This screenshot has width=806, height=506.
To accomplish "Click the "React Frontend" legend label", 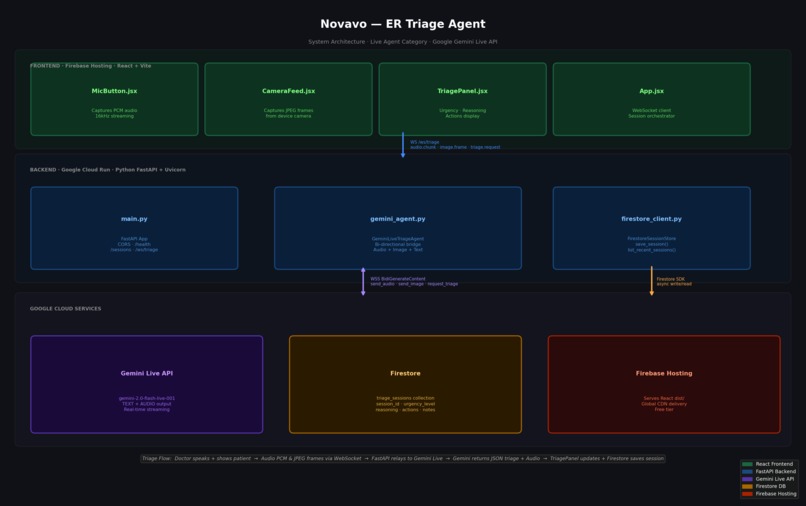I will 774,464.
